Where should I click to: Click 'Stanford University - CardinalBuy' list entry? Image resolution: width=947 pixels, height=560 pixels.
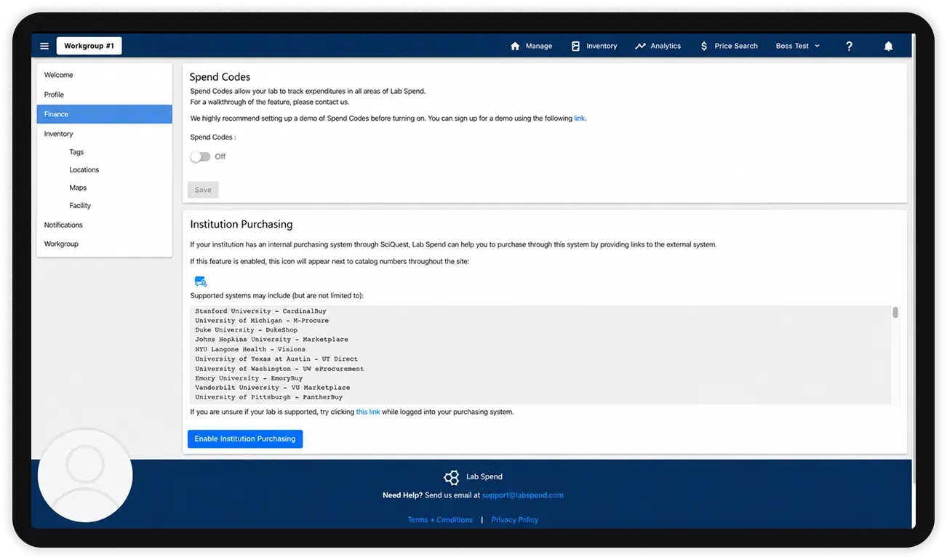[x=261, y=311]
